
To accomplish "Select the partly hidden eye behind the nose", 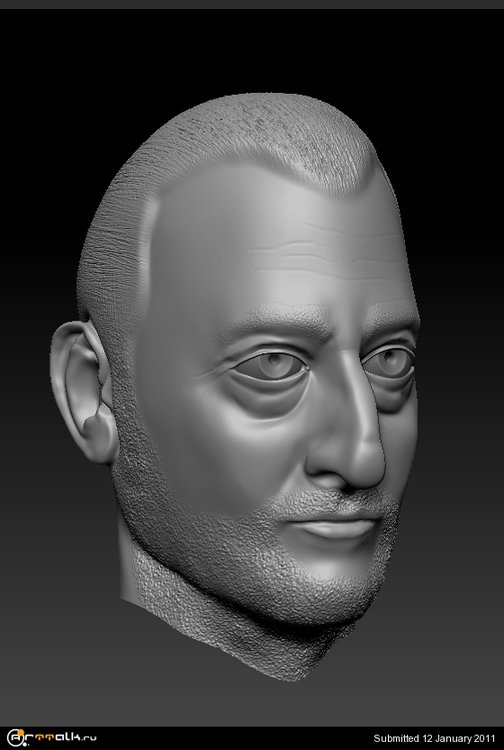I will [388, 363].
